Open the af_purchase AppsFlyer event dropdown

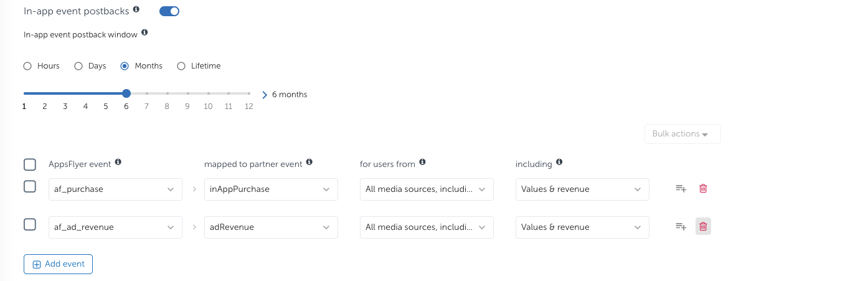[115, 189]
